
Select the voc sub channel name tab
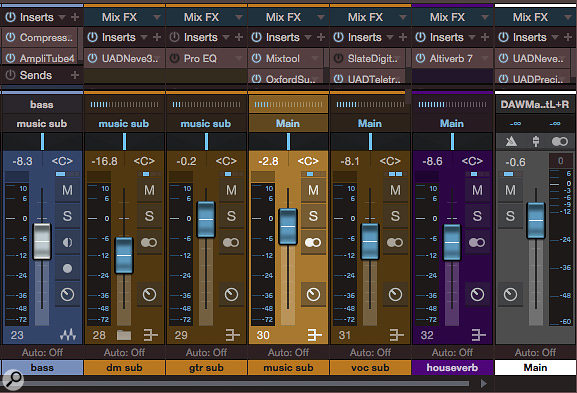tap(371, 368)
